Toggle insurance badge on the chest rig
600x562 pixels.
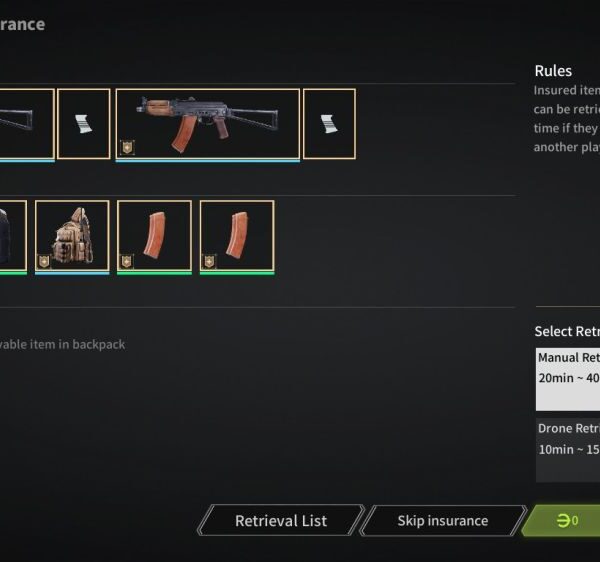click(44, 261)
